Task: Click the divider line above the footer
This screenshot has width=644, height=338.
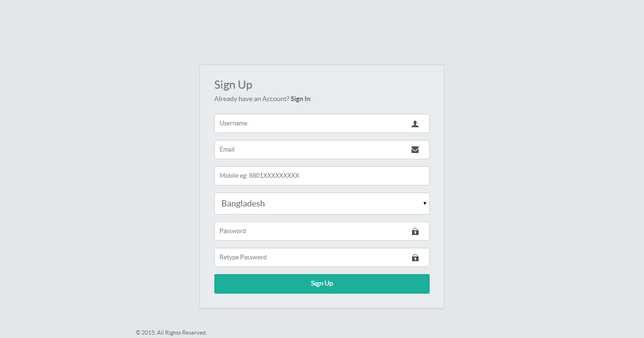Action: [322, 323]
